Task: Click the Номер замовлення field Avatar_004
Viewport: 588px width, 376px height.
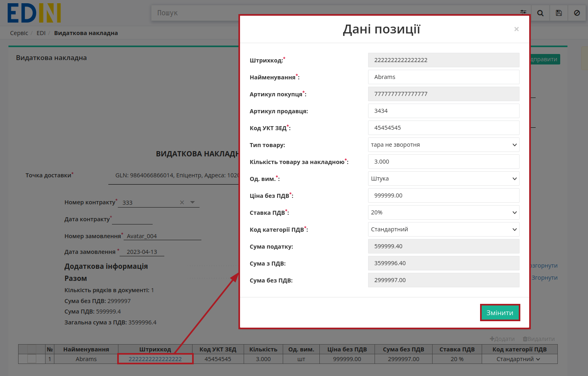Action: (162, 236)
